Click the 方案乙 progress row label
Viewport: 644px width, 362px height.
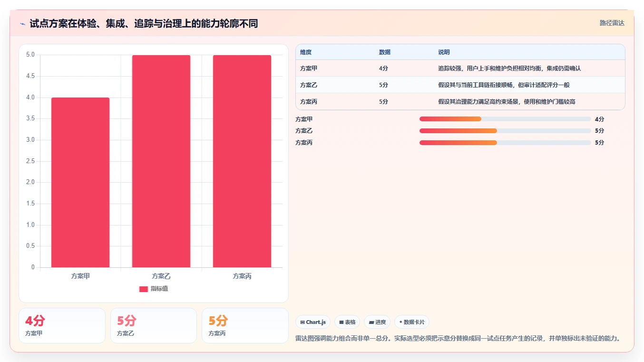tap(304, 131)
